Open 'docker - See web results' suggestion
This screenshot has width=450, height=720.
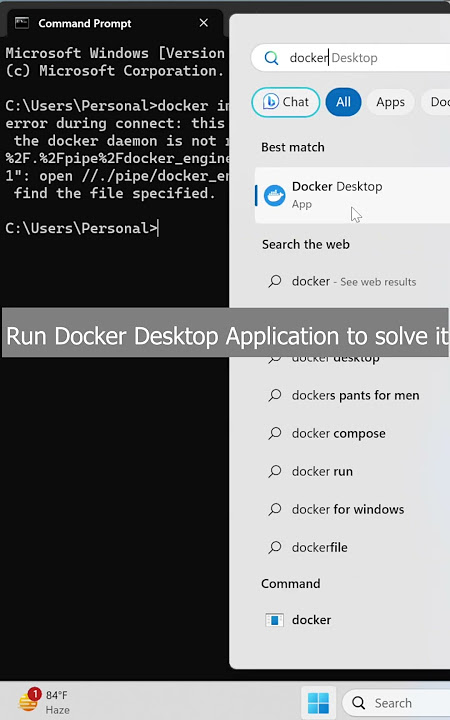point(352,281)
